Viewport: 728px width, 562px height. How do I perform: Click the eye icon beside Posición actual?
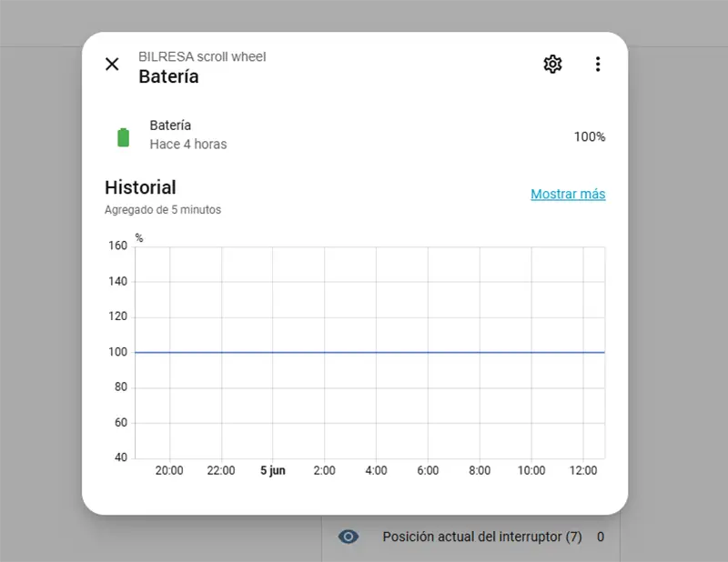click(x=349, y=537)
